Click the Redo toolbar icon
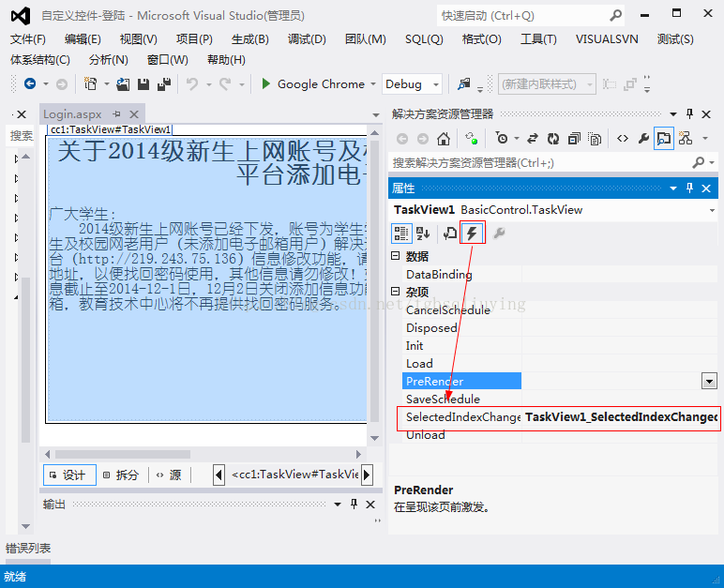Image resolution: width=724 pixels, height=588 pixels. 225,84
